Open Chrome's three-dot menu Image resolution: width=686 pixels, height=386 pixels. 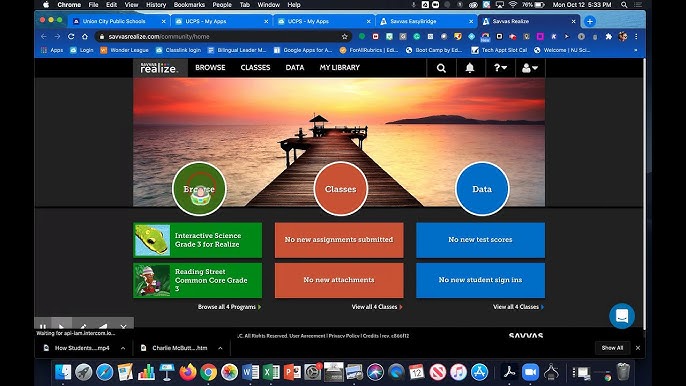pyautogui.click(x=636, y=37)
